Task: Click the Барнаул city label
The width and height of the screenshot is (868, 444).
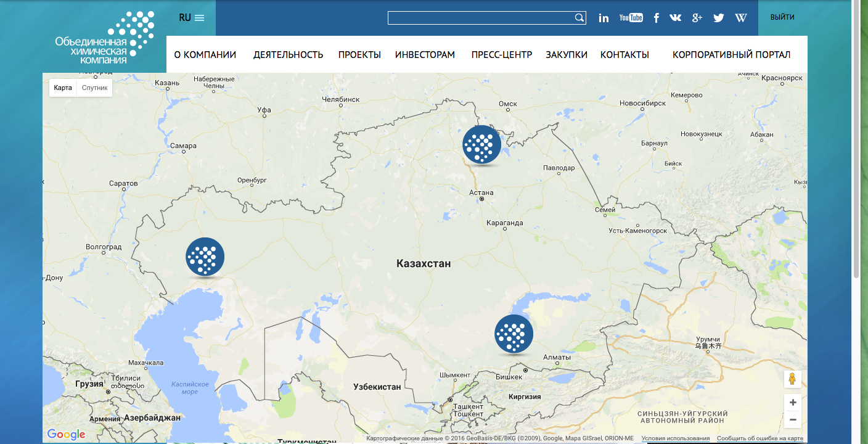Action: click(654, 143)
